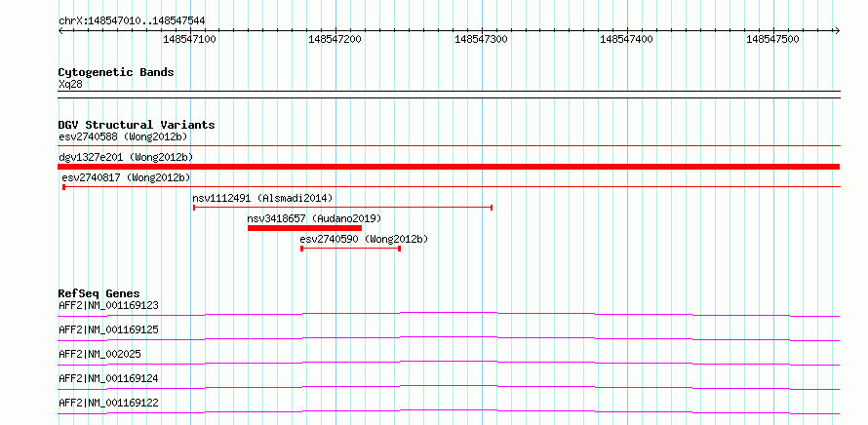Click the nsv1112491 variant span line
This screenshot has width=868, height=425.
pyautogui.click(x=342, y=208)
